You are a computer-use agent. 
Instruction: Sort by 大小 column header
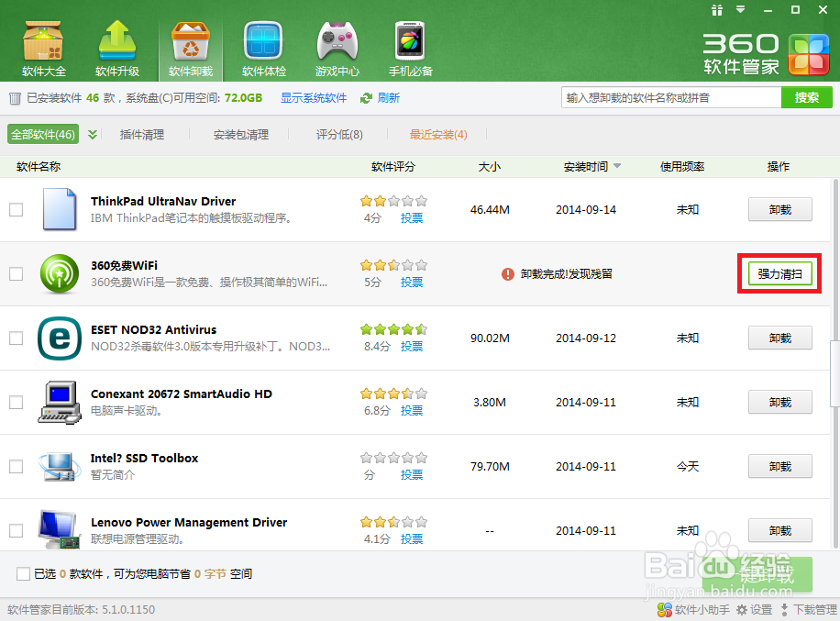(x=489, y=167)
